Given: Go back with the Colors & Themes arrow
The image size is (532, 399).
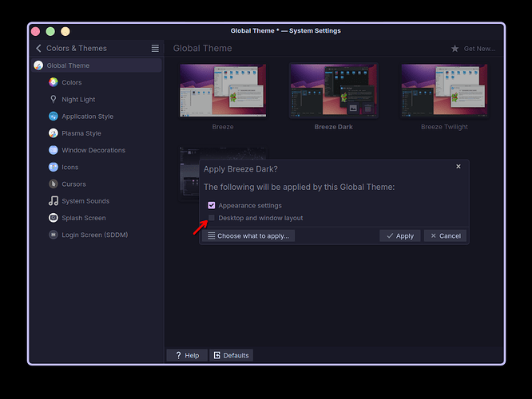Looking at the screenshot, I should (x=38, y=49).
